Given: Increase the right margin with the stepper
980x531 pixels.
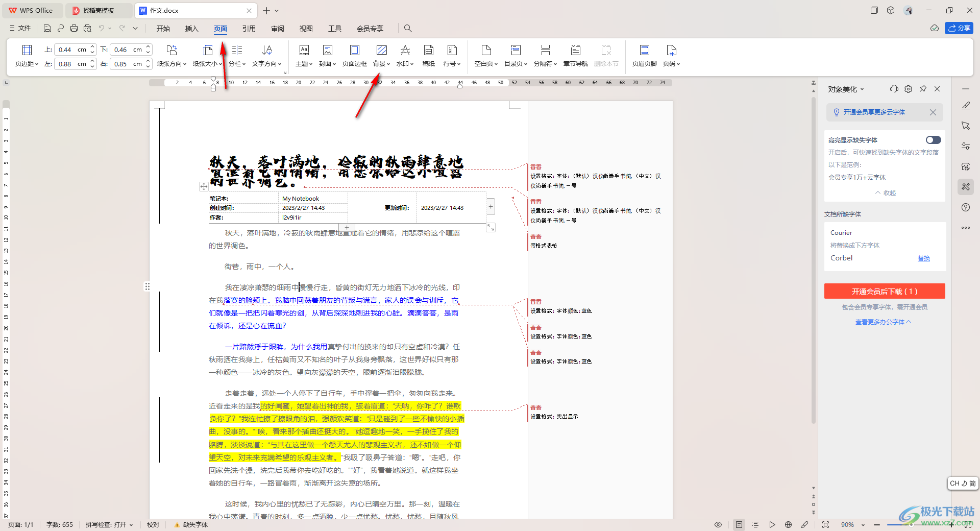Looking at the screenshot, I should pyautogui.click(x=148, y=61).
